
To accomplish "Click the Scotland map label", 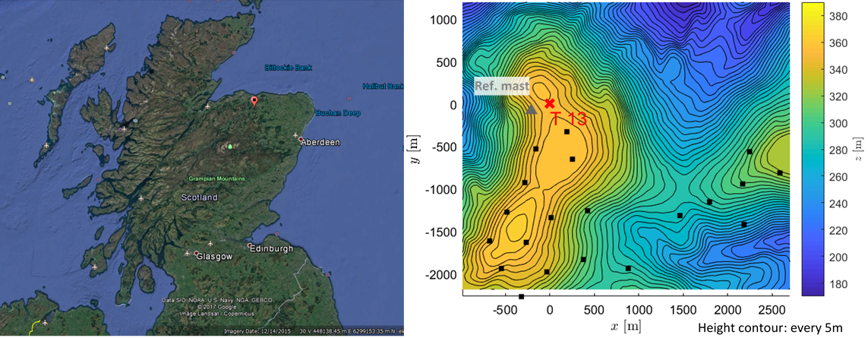I will pos(200,197).
